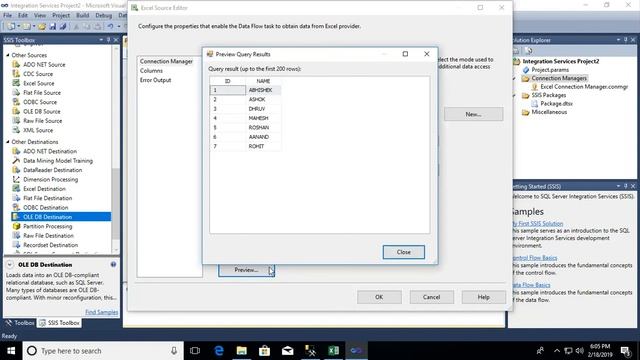Click Cancel in Excel Source Editor
The image size is (640, 360).
pyautogui.click(x=431, y=297)
